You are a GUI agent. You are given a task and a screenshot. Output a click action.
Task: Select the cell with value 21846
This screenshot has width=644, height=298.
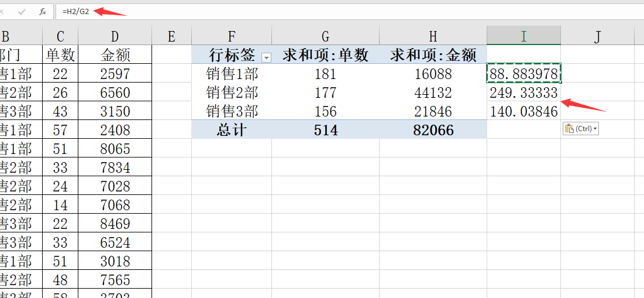433,111
